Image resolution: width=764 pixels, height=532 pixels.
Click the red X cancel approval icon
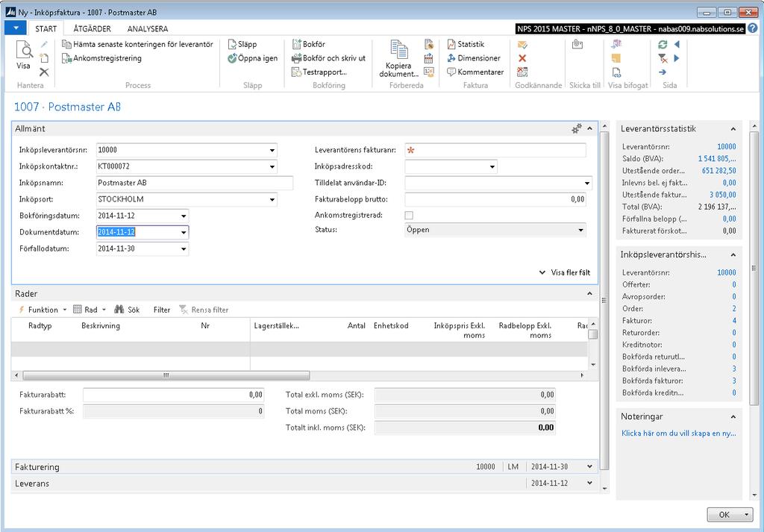click(522, 58)
